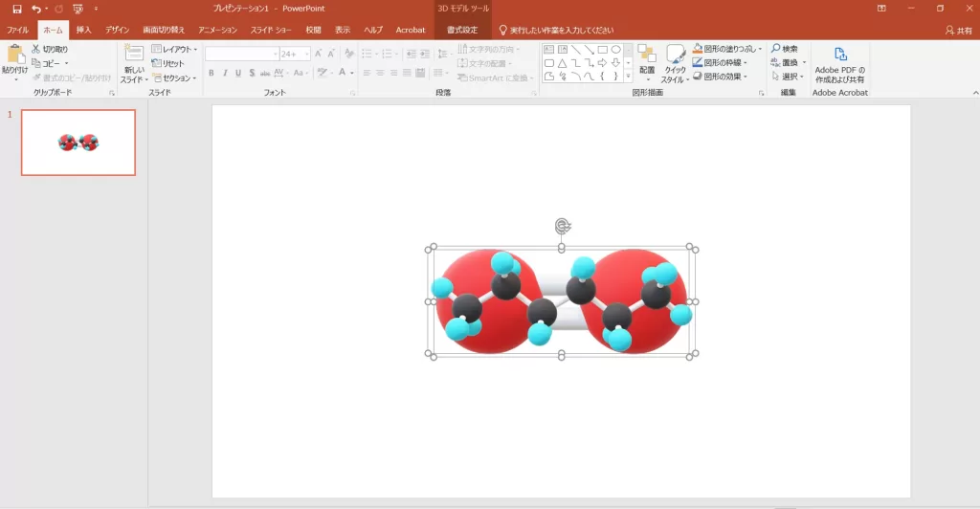Viewport: 980px width, 509px height.
Task: Click the Cut (切り取り) scissors icon
Action: 36,49
